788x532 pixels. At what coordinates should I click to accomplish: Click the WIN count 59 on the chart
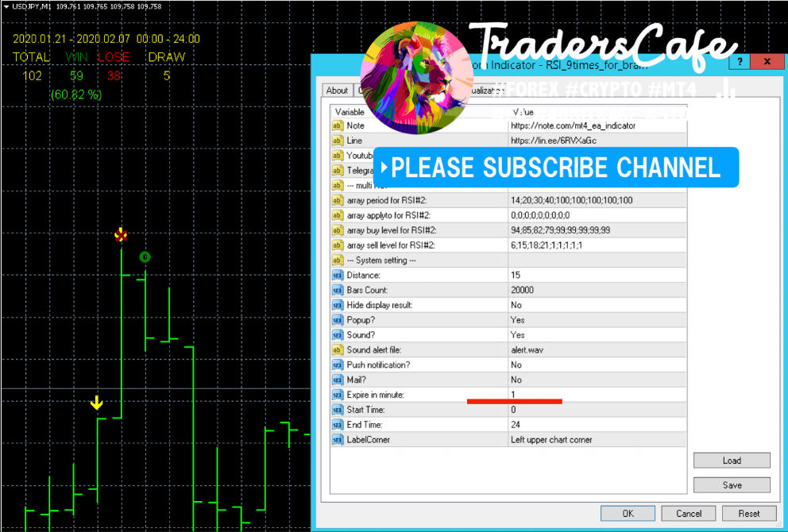(x=76, y=76)
